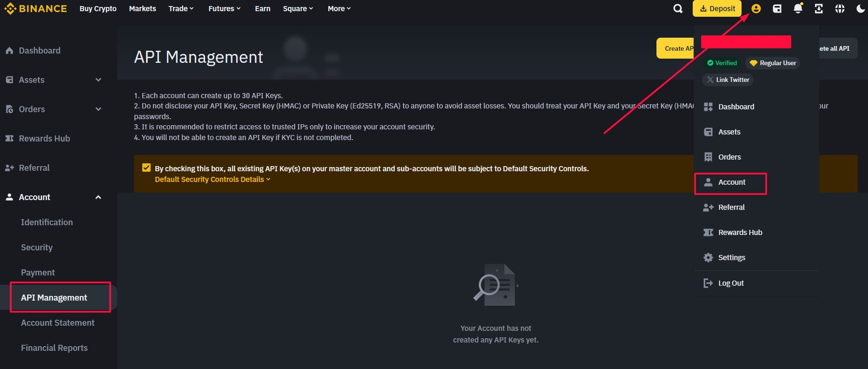Click the home icon beside sidebar Dashboard
The height and width of the screenshot is (369, 868).
pyautogui.click(x=9, y=50)
